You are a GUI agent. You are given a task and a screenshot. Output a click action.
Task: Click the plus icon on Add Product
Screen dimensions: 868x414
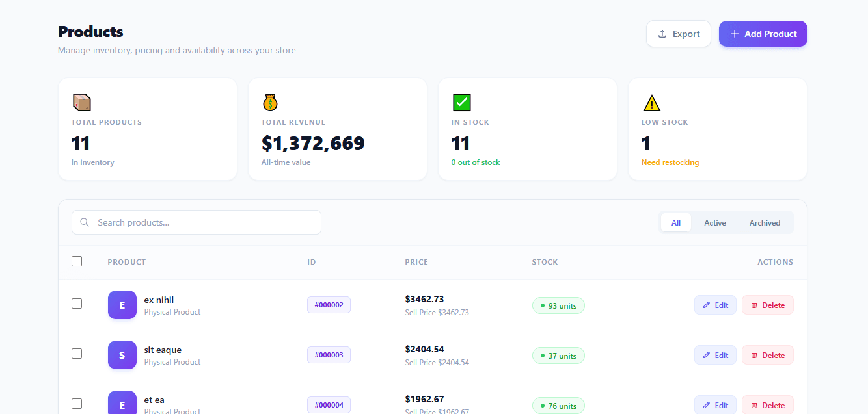(734, 33)
